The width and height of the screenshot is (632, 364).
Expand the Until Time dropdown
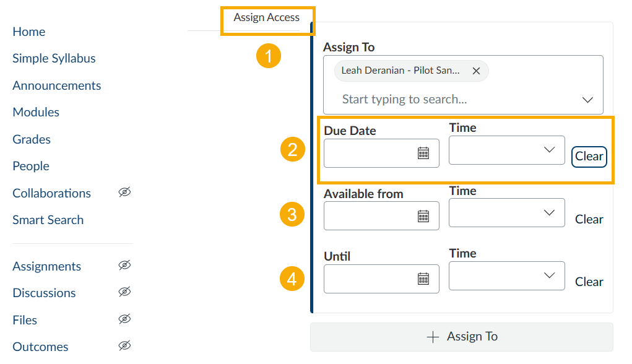[506, 275]
